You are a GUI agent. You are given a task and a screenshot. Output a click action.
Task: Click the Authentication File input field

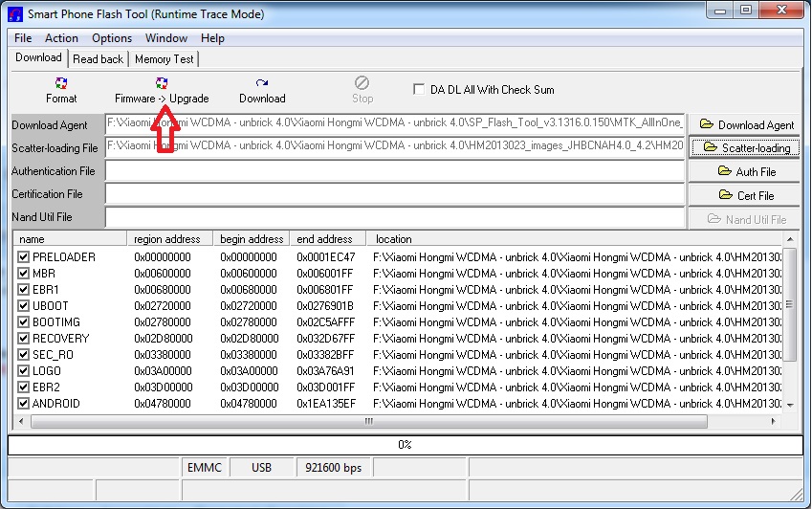(x=394, y=171)
